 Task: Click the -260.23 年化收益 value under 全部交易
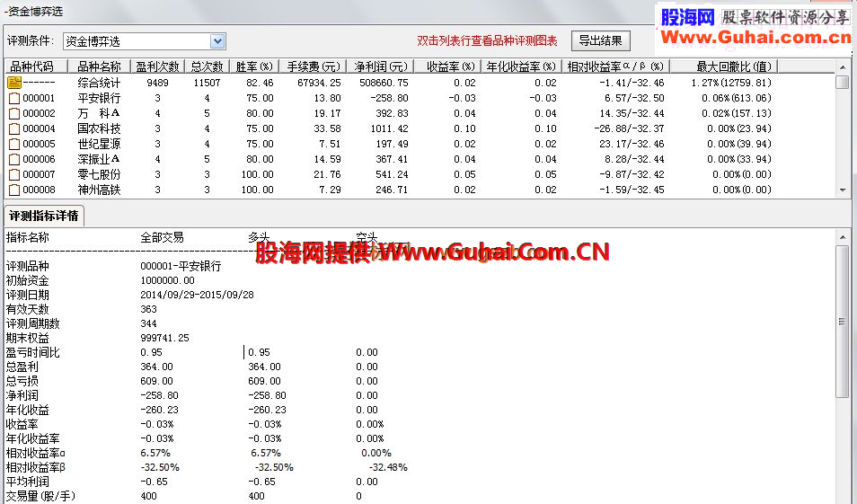(159, 410)
